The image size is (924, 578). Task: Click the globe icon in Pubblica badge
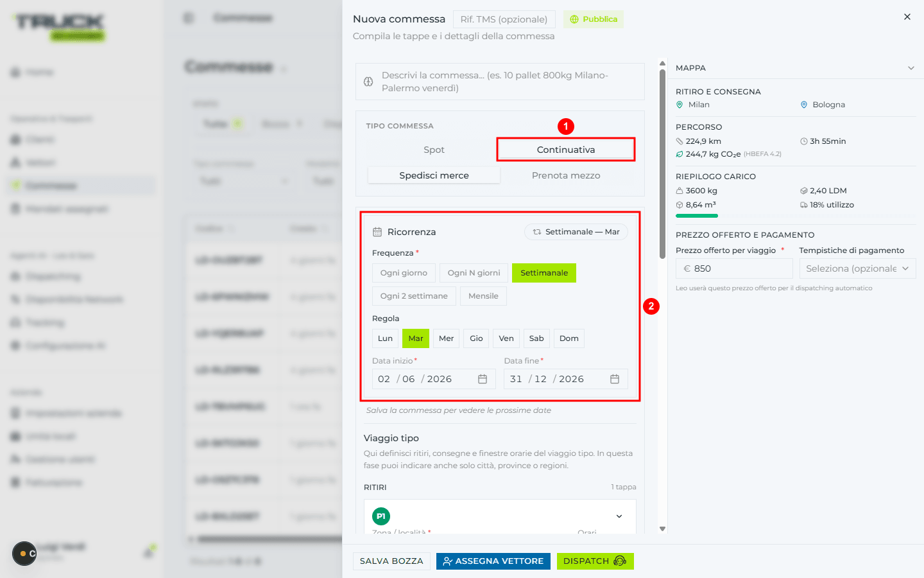click(x=574, y=19)
